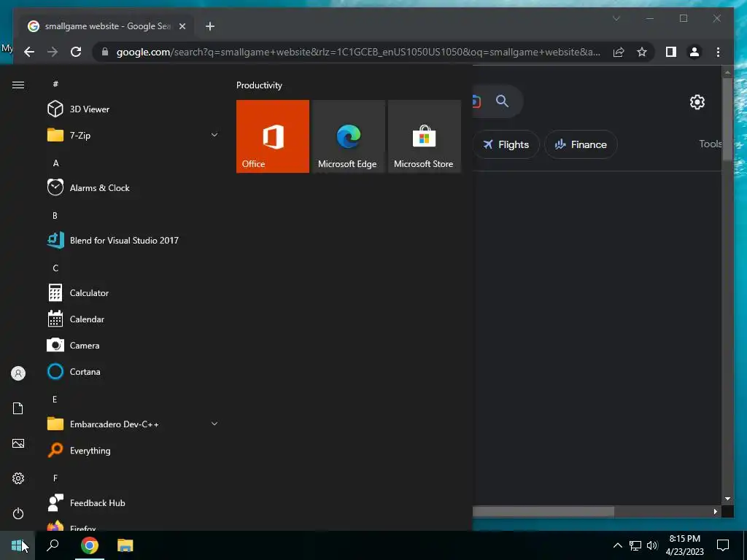Click the letter C section header
747x560 pixels.
click(55, 268)
